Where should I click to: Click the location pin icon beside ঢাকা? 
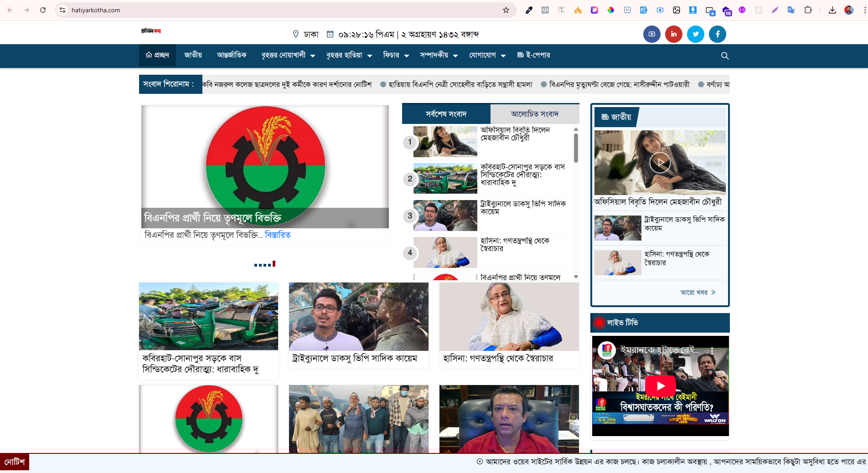[x=295, y=34]
